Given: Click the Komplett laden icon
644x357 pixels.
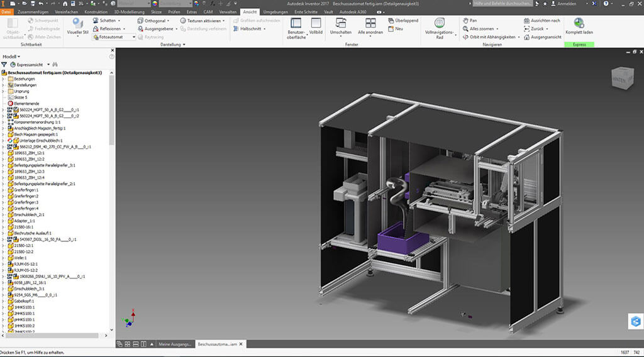Looking at the screenshot, I should pos(579,24).
